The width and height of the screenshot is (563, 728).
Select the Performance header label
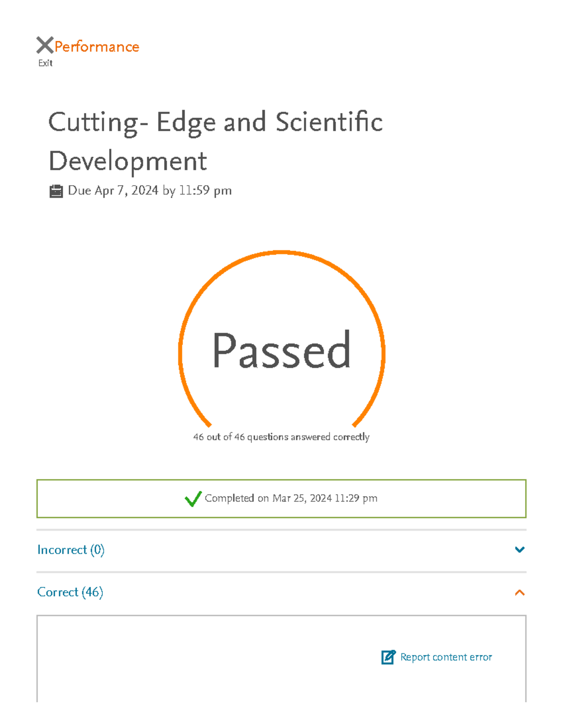[x=96, y=46]
